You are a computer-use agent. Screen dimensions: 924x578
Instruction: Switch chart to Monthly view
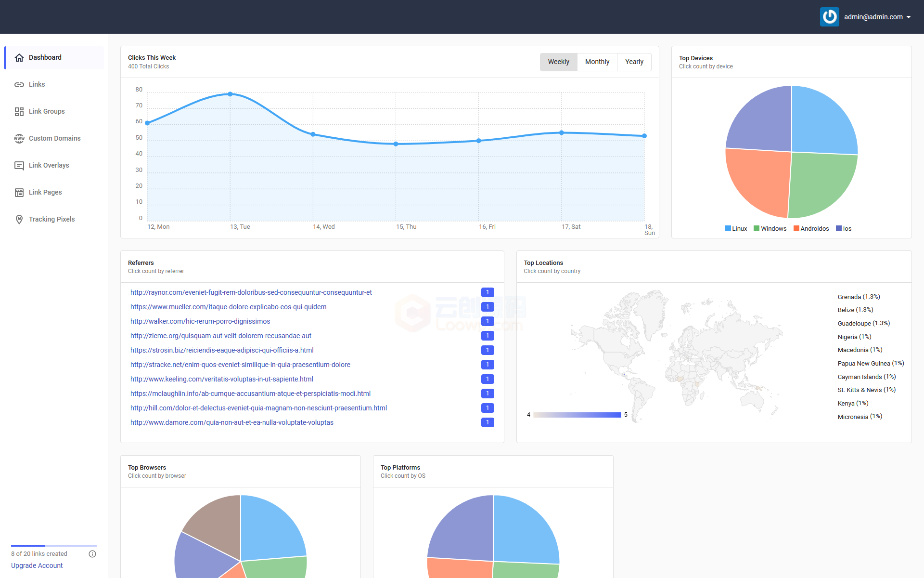pyautogui.click(x=597, y=62)
